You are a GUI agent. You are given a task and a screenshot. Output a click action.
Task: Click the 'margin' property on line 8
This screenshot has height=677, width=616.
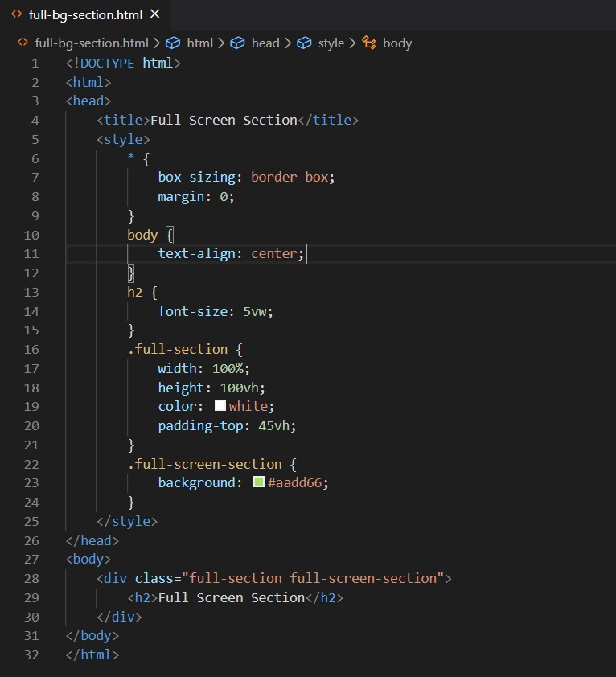click(x=181, y=197)
